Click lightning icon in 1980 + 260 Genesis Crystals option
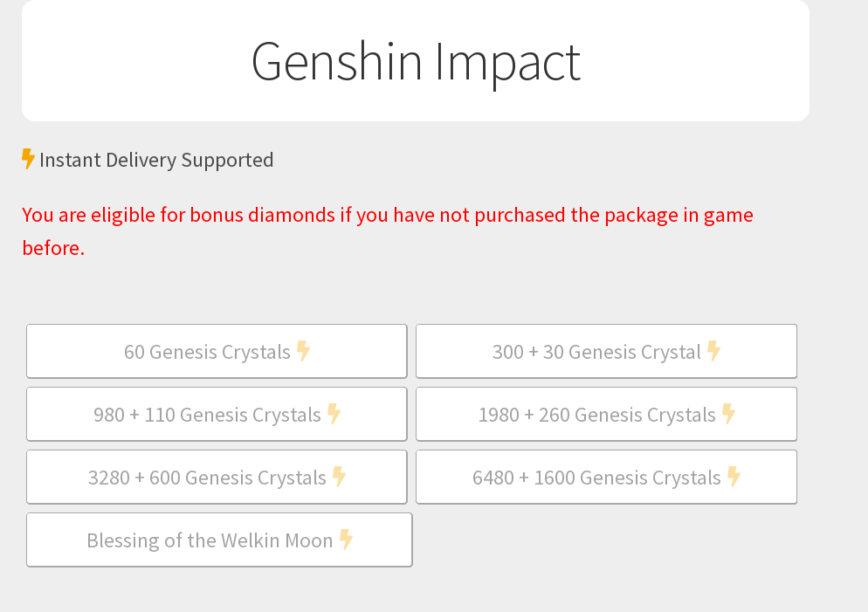Viewport: 868px width, 612px height. pyautogui.click(x=728, y=414)
